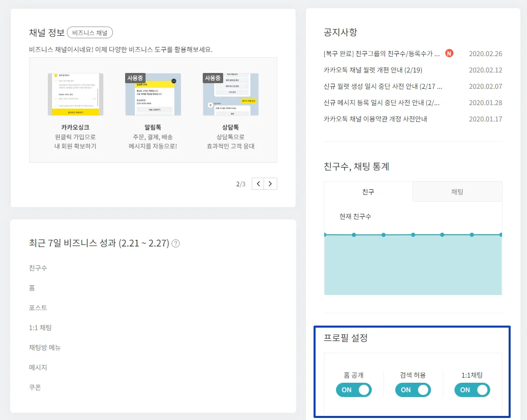The image size is (527, 420).
Task: Click the 2020.01.17 notice date
Action: click(x=485, y=119)
